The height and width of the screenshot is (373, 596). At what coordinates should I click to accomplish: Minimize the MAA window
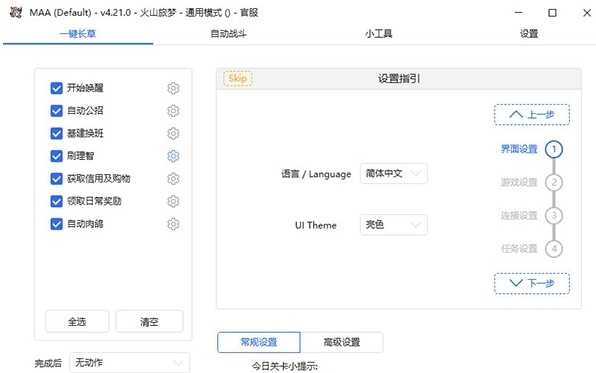(518, 13)
